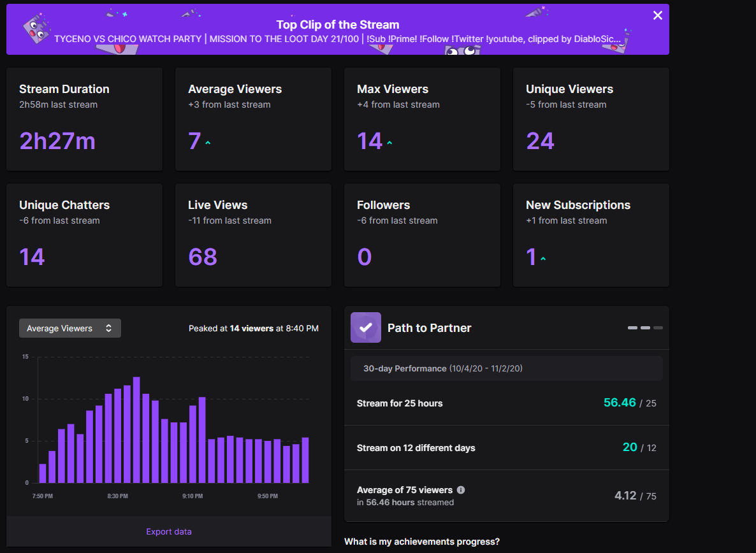Viewport: 756px width, 553px height.
Task: Click the Stream on 12 different days row
Action: [x=506, y=447]
